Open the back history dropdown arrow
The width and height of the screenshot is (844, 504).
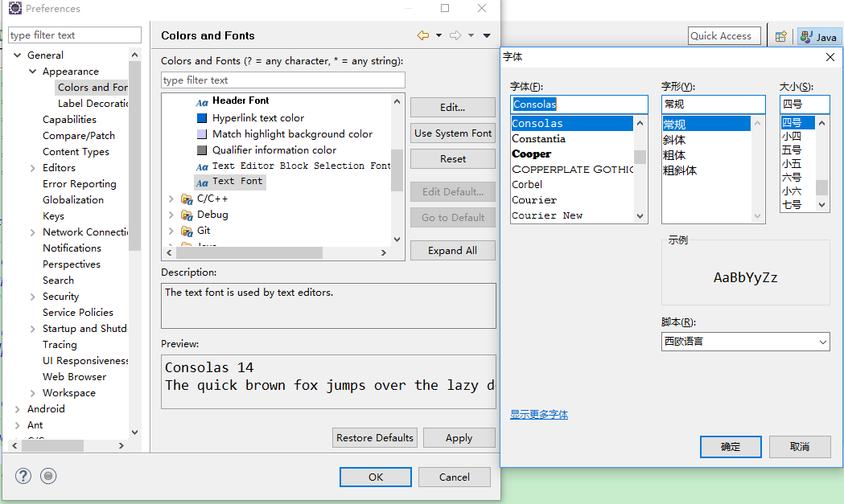[x=438, y=35]
